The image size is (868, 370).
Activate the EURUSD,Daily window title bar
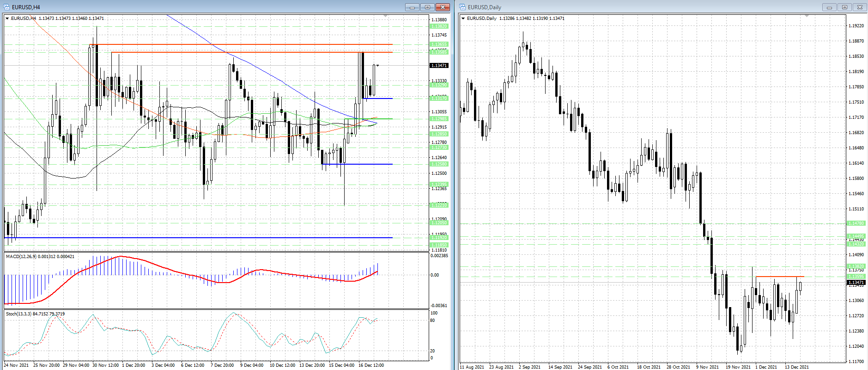(647, 7)
